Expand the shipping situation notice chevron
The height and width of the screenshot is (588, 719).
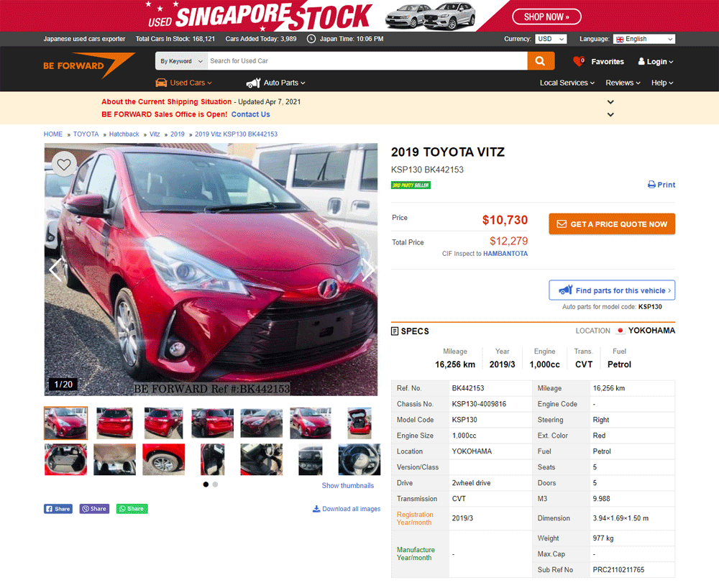coord(610,102)
